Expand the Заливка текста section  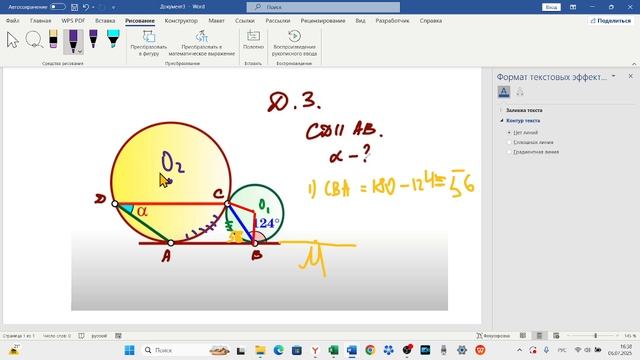[x=524, y=110]
